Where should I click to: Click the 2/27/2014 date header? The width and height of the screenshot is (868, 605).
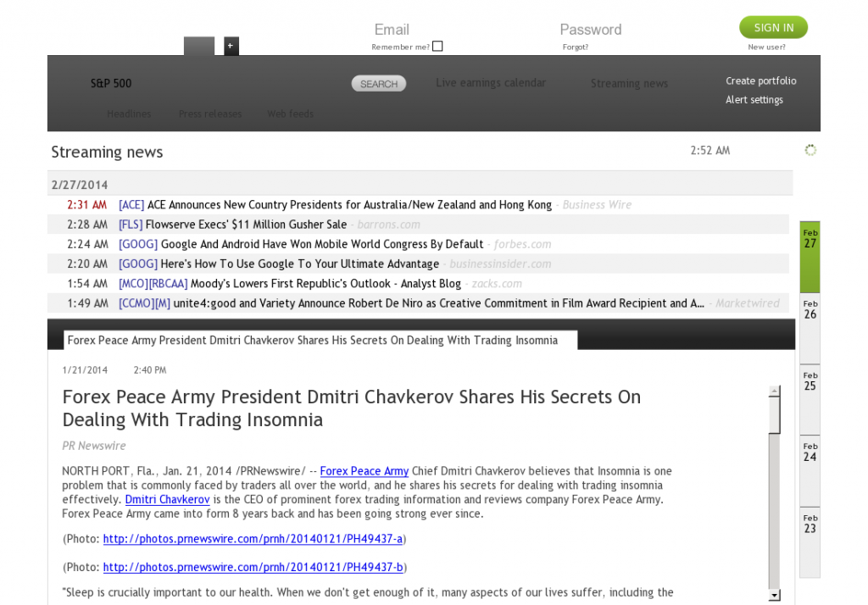coord(80,185)
